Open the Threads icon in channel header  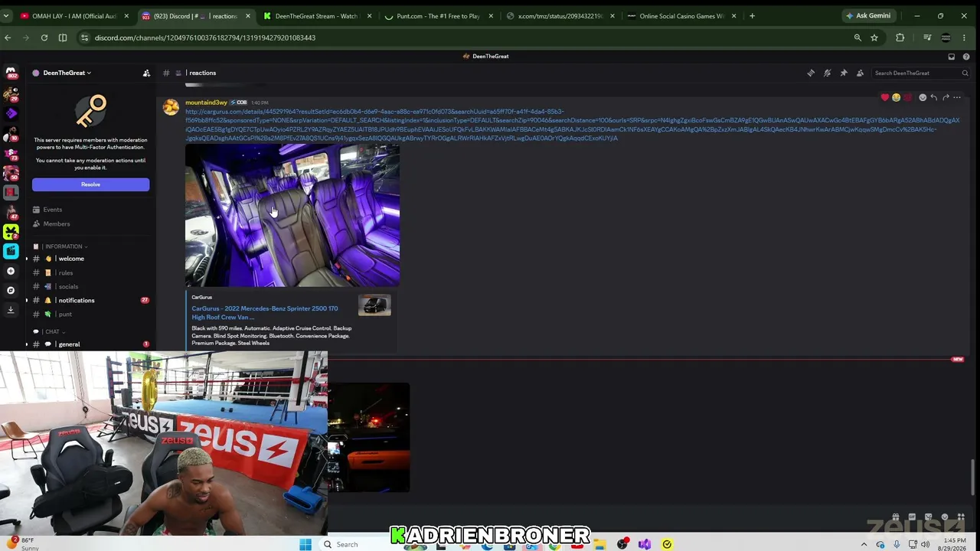click(x=811, y=73)
